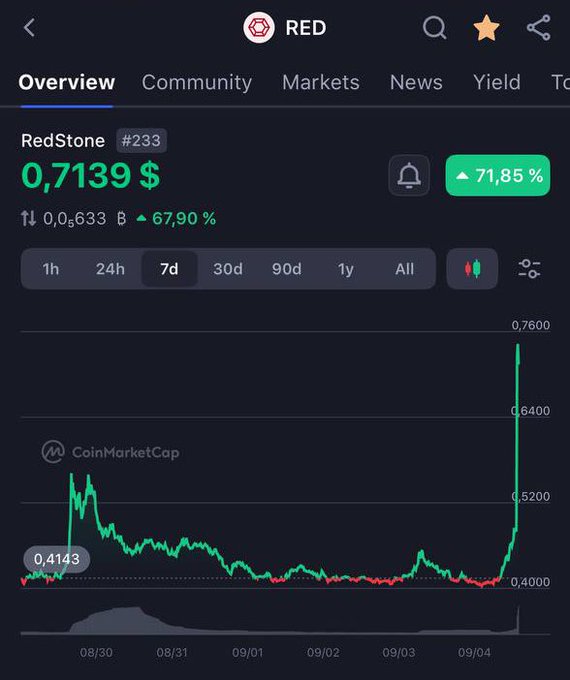Image resolution: width=570 pixels, height=680 pixels.
Task: Tap the share icon
Action: 539,28
